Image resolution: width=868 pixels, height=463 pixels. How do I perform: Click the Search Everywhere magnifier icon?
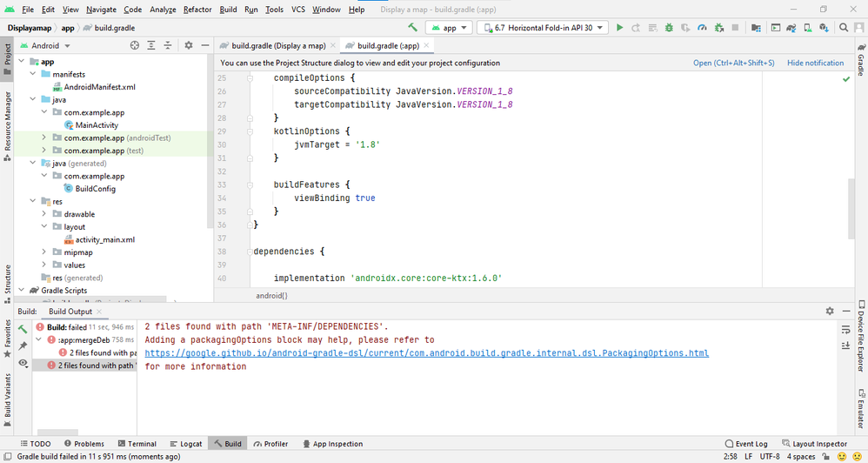point(844,28)
